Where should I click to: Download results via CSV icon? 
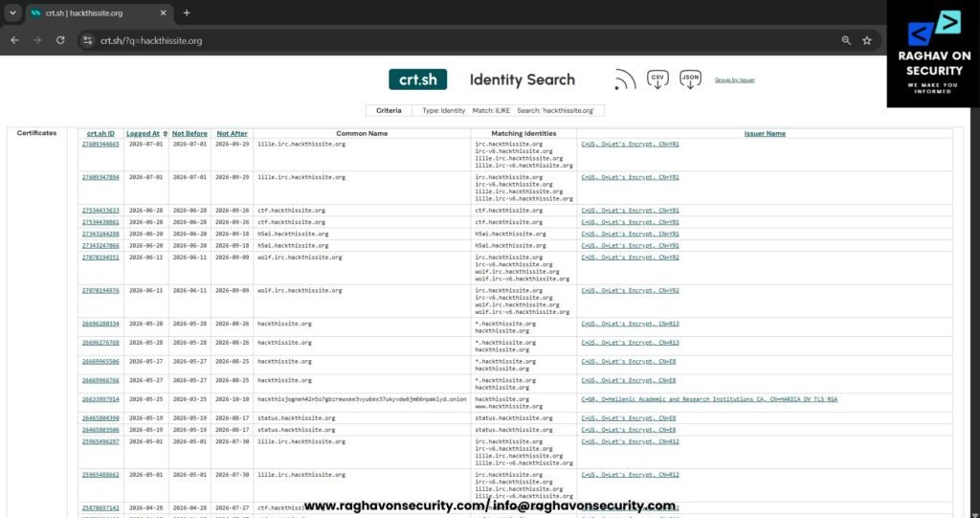click(x=657, y=80)
